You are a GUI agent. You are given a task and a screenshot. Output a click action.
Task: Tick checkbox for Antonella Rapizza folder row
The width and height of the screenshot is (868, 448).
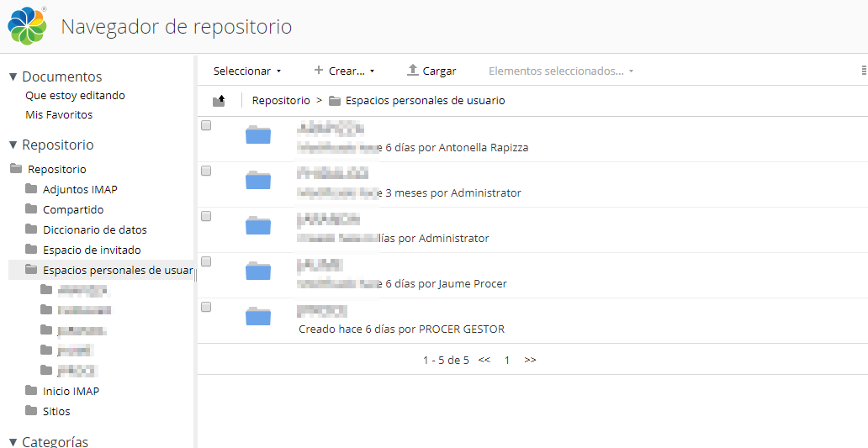tap(206, 125)
